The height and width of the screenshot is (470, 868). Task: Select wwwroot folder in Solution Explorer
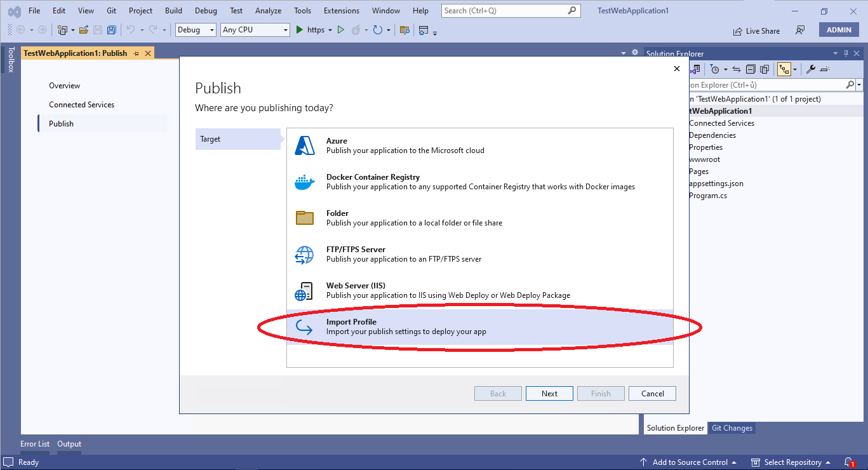[705, 159]
